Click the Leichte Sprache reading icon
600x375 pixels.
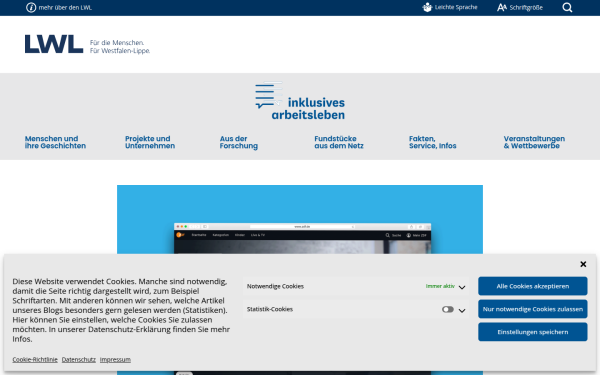(x=427, y=7)
